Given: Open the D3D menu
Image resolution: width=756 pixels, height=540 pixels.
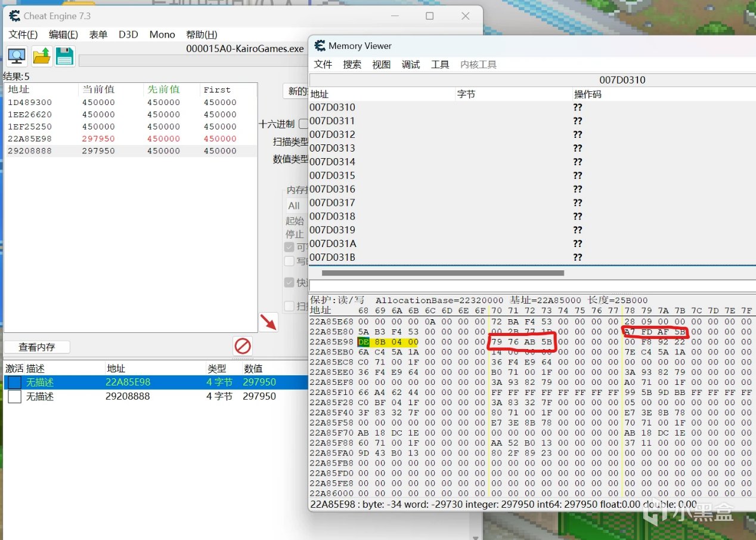Looking at the screenshot, I should 128,35.
